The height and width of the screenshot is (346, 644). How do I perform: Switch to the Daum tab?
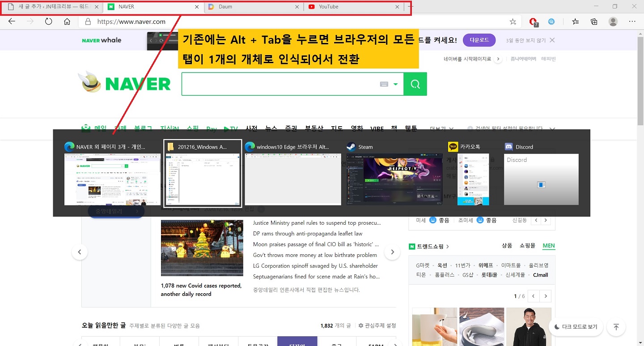coord(254,7)
